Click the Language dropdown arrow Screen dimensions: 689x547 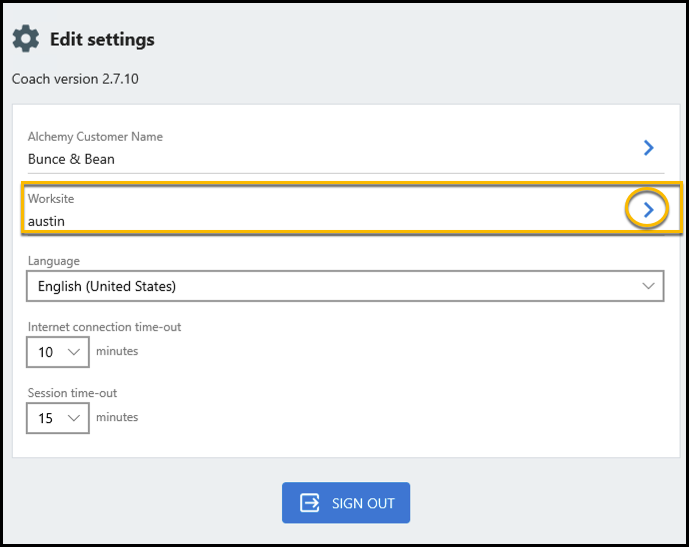(645, 286)
